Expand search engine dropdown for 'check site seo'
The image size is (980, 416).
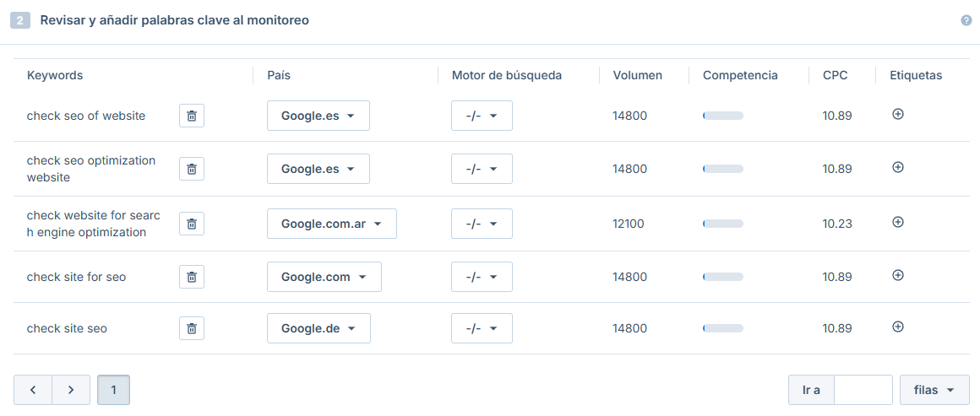[x=482, y=328]
